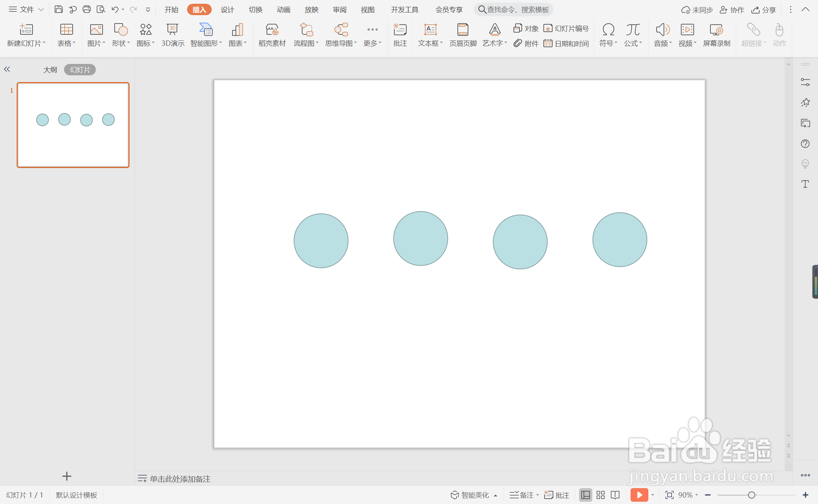Click the 未同步 sync button
The width and height of the screenshot is (818, 504).
tap(697, 10)
